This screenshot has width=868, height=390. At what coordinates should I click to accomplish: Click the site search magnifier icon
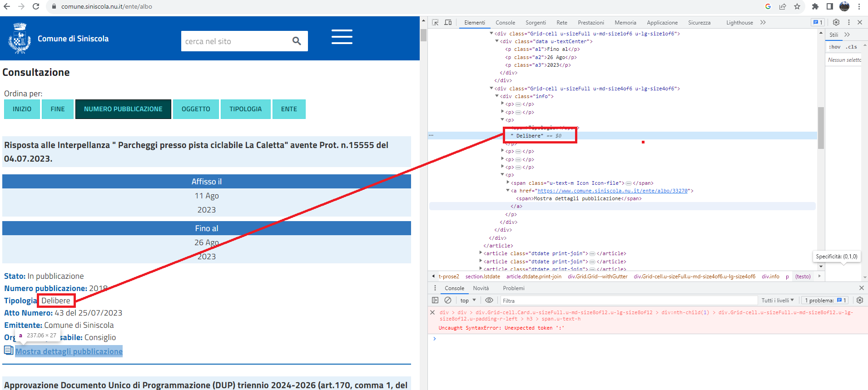tap(297, 41)
